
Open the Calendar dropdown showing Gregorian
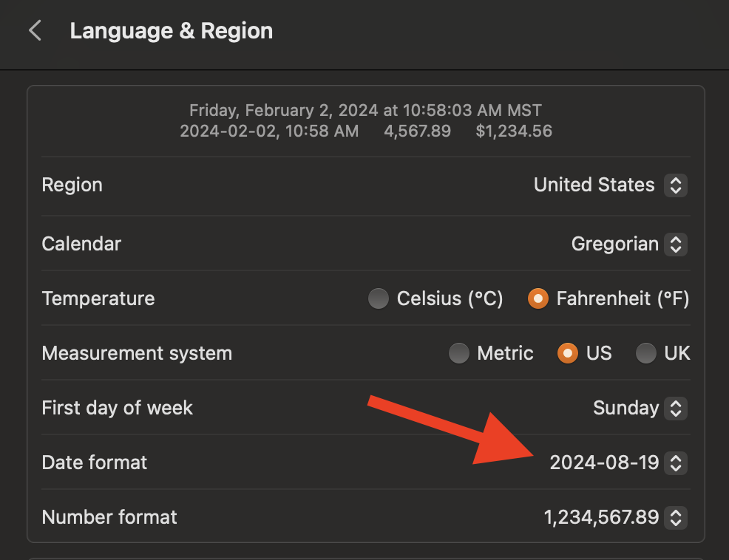tap(614, 244)
